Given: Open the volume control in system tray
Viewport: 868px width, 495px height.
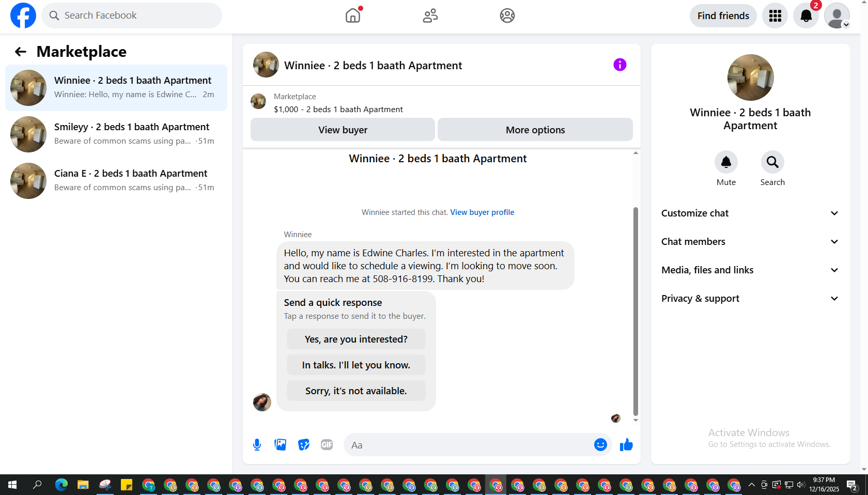Looking at the screenshot, I should point(801,485).
